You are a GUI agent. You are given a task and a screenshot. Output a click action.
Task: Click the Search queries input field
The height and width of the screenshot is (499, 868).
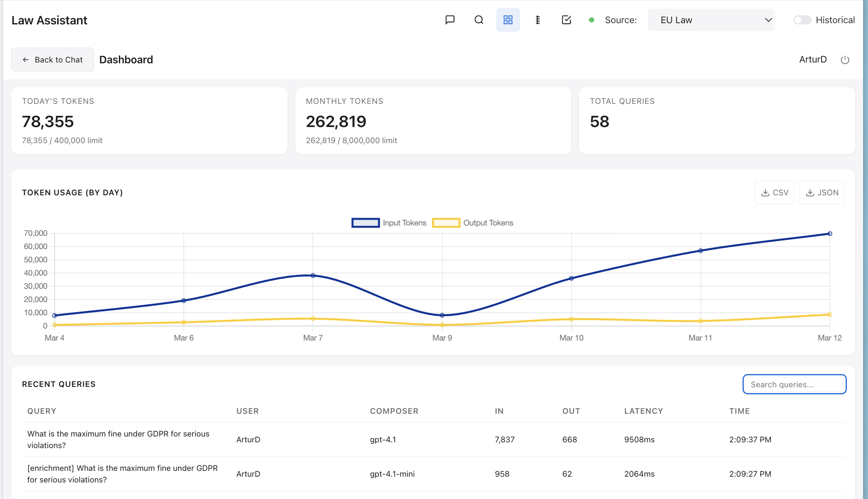pos(794,384)
